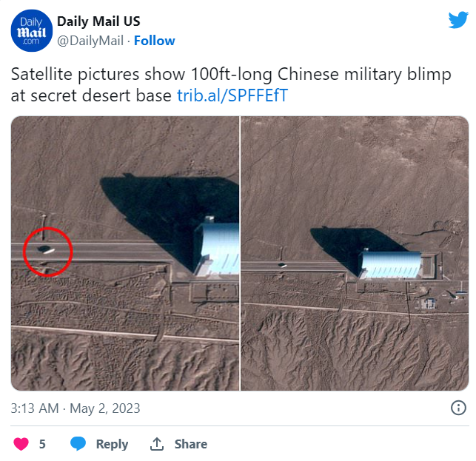The height and width of the screenshot is (461, 476).
Task: Click the share upload arrow icon
Action: point(157,444)
